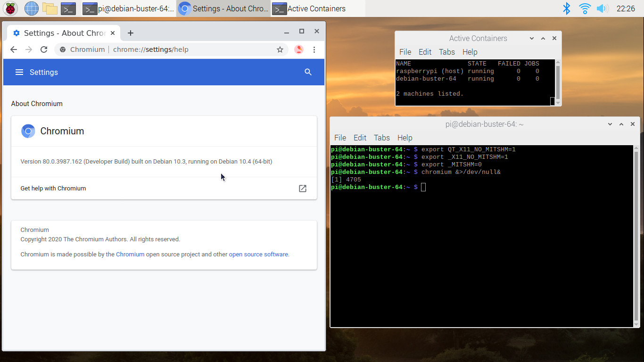Open the Settings hamburger menu
Viewport: 644px width, 362px height.
click(x=19, y=72)
